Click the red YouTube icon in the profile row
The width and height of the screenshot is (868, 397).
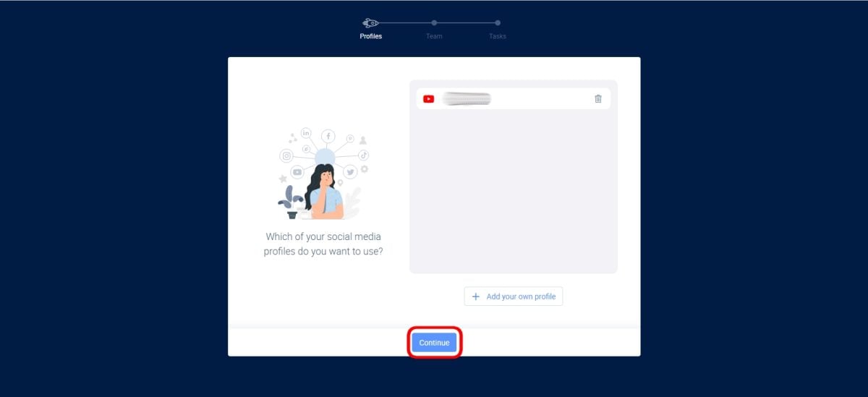tap(428, 99)
